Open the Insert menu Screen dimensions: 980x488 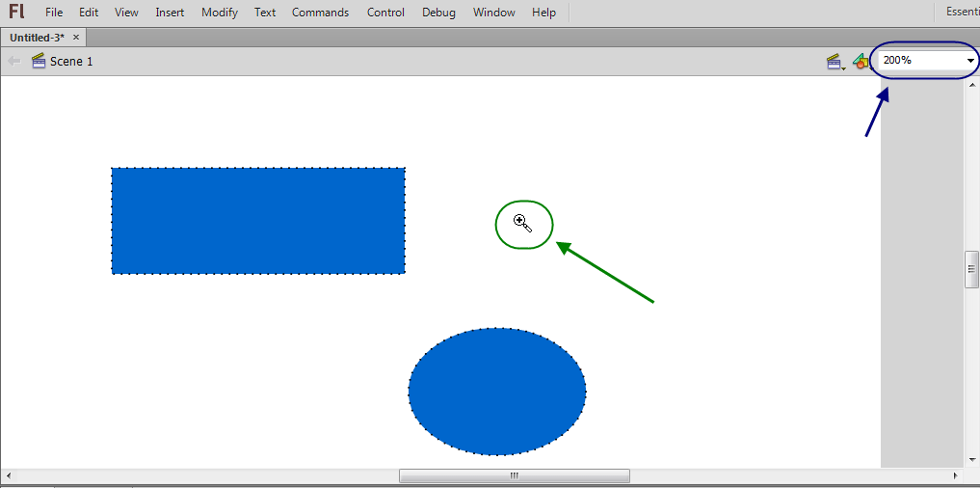170,13
